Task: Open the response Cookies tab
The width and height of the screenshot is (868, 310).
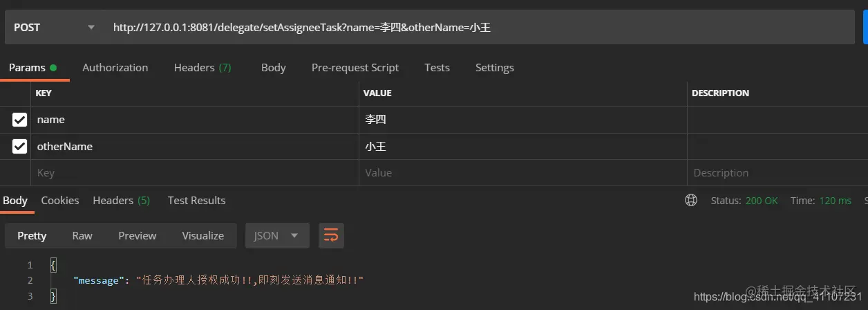Action: tap(60, 201)
